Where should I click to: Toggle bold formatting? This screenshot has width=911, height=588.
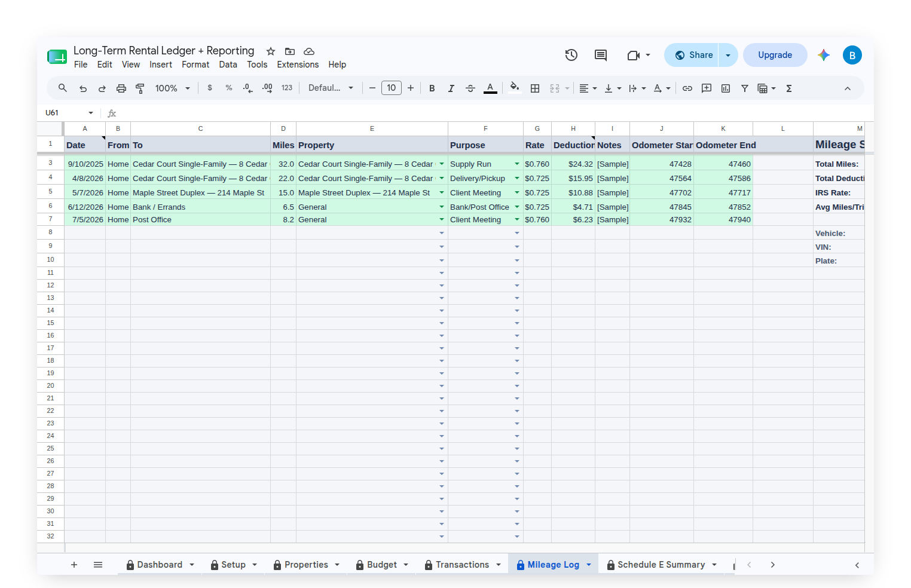click(432, 88)
